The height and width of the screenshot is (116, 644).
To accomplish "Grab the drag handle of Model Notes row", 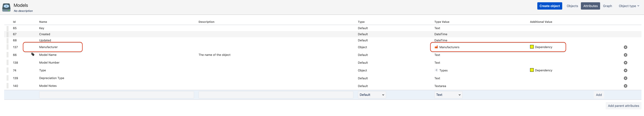I will click(x=8, y=86).
